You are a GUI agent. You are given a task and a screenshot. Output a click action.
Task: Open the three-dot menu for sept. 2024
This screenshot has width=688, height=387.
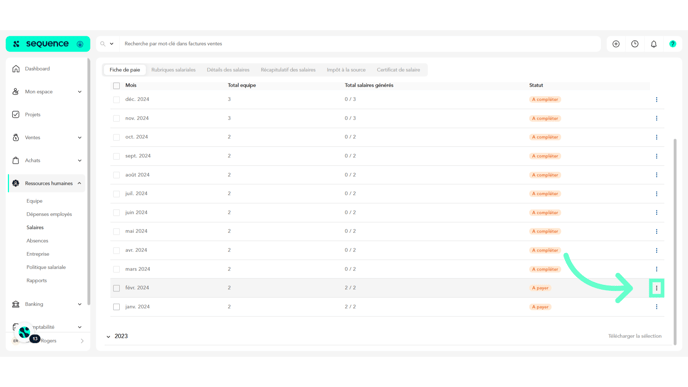pos(656,156)
